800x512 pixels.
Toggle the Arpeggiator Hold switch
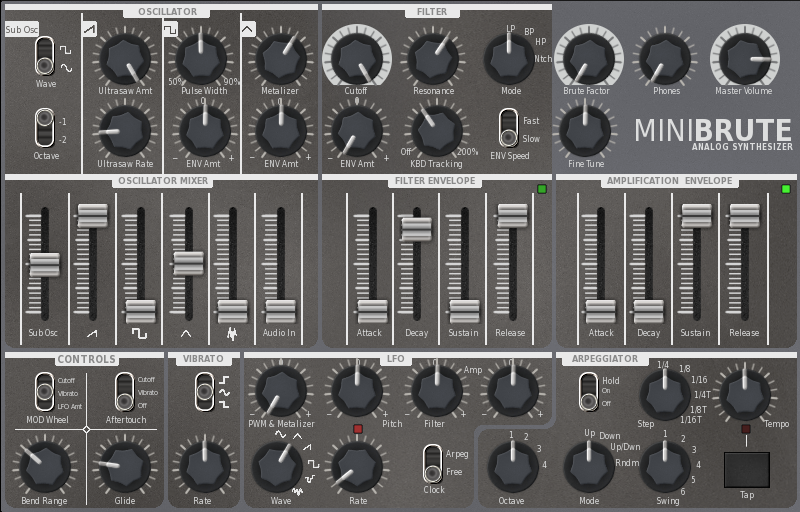tap(588, 392)
